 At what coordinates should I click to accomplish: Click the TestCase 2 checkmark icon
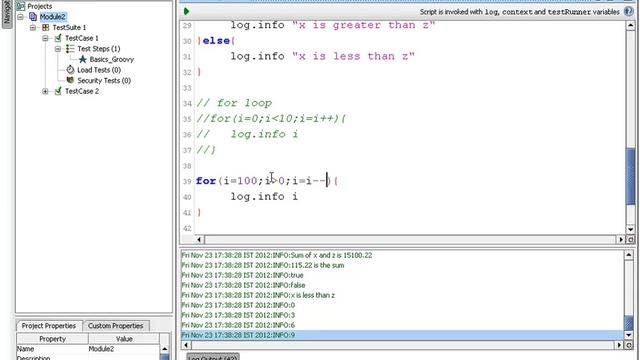pos(58,91)
